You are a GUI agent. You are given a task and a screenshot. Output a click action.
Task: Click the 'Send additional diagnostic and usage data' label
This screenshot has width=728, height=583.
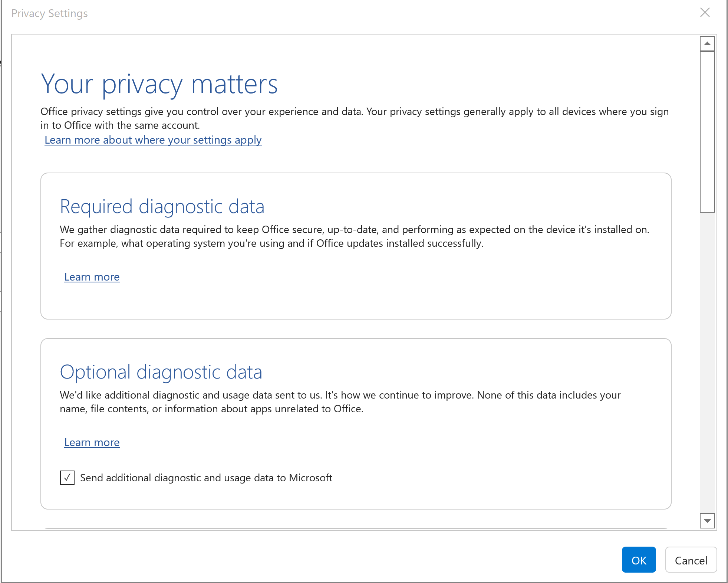coord(206,478)
